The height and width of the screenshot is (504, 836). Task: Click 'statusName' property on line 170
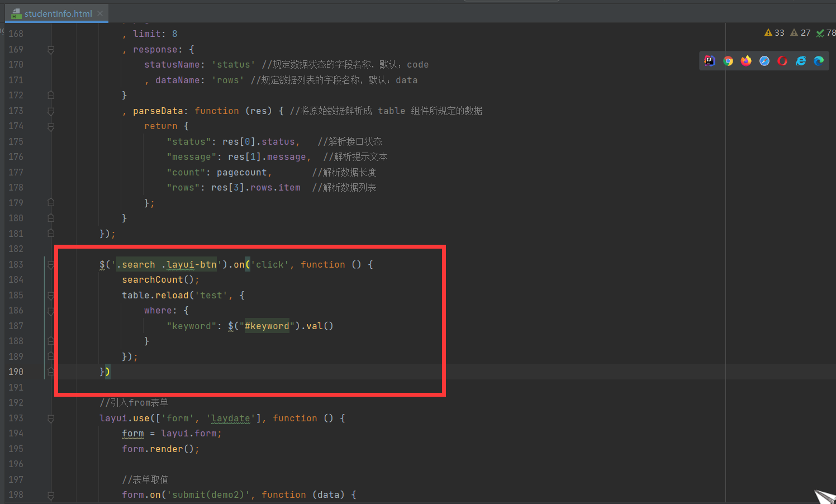[172, 65]
